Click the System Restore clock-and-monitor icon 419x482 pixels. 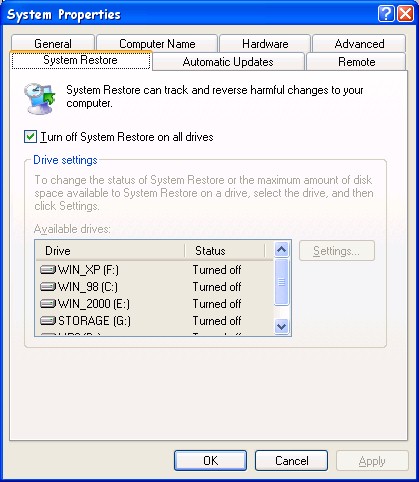[x=39, y=99]
